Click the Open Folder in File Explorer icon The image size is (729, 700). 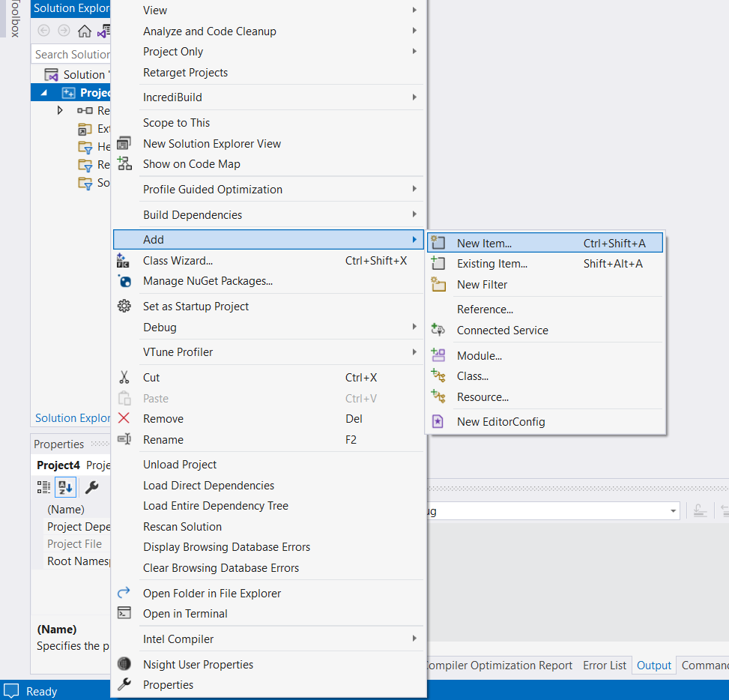pos(124,593)
